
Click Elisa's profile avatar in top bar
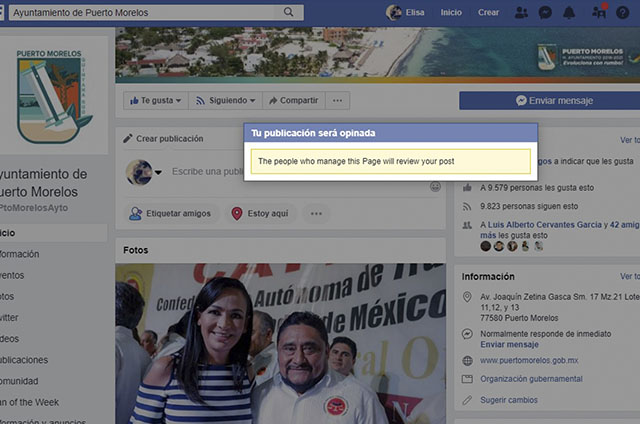tap(394, 12)
